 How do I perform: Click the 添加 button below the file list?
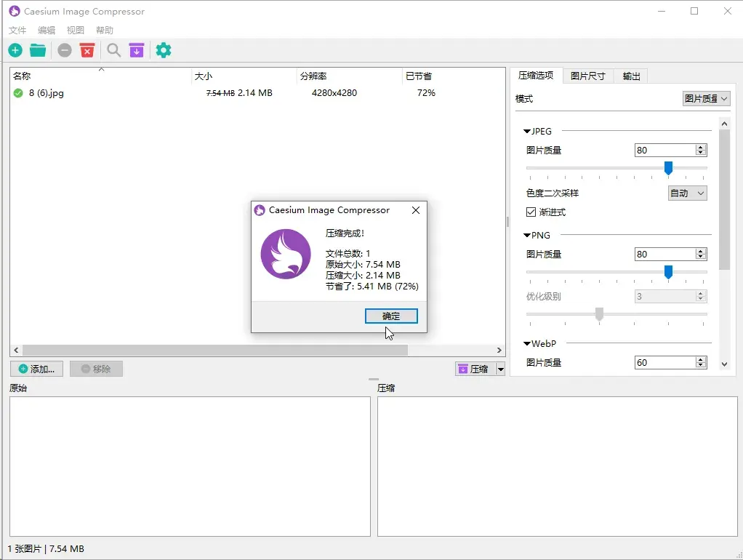[x=36, y=369]
